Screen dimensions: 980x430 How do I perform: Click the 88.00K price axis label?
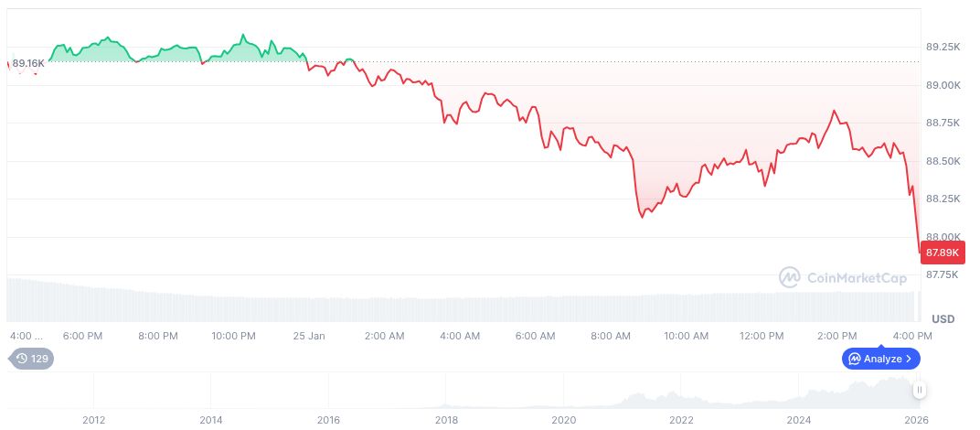click(943, 237)
